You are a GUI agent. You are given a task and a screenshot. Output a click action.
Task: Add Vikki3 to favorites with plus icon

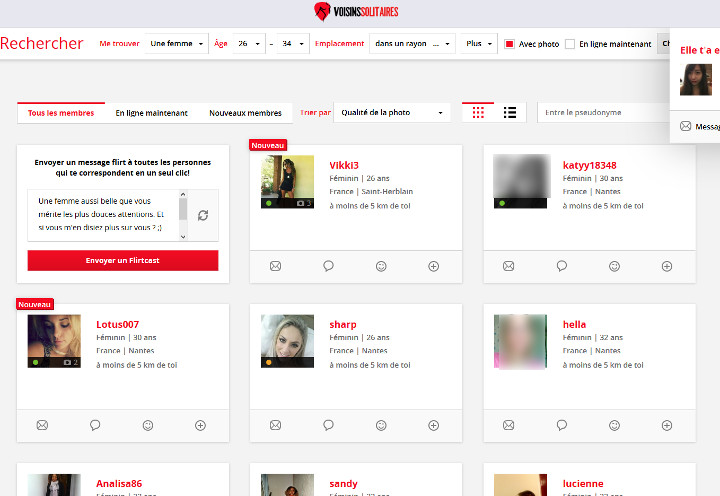pyautogui.click(x=433, y=266)
